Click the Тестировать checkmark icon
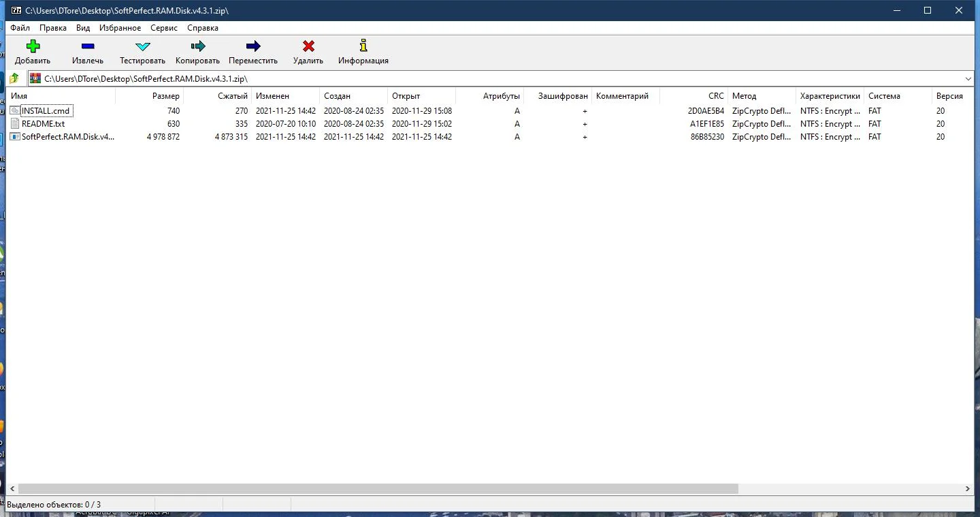Image resolution: width=980 pixels, height=517 pixels. click(x=142, y=46)
